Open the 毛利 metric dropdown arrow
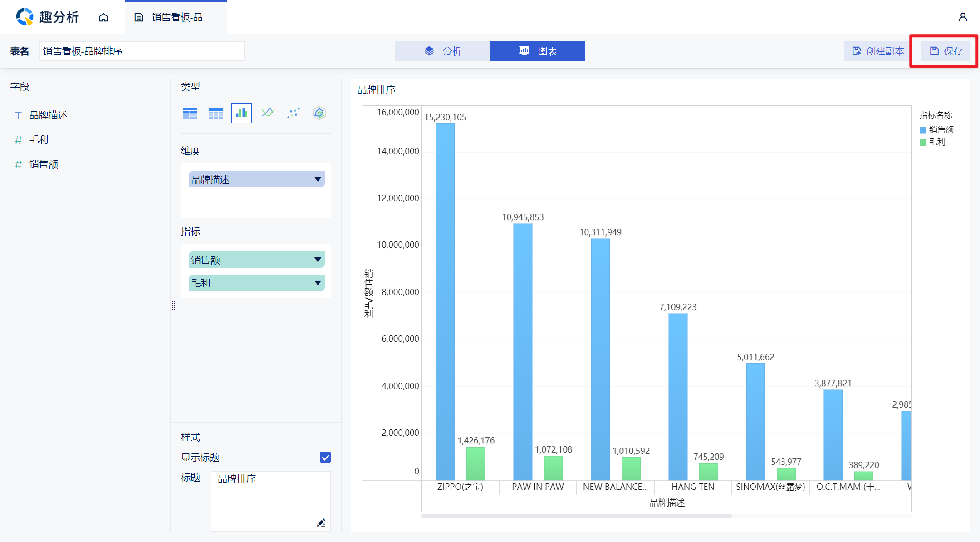980x542 pixels. pyautogui.click(x=318, y=283)
